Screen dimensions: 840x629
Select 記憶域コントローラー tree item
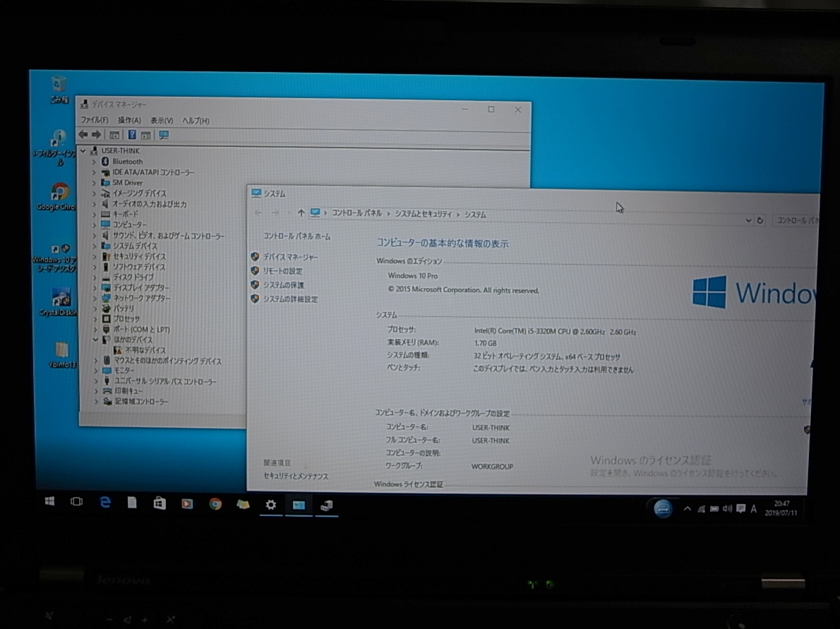click(x=141, y=401)
